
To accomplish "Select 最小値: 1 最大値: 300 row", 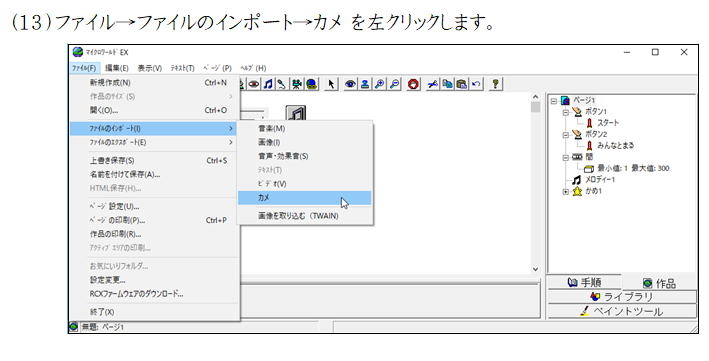I will click(633, 168).
